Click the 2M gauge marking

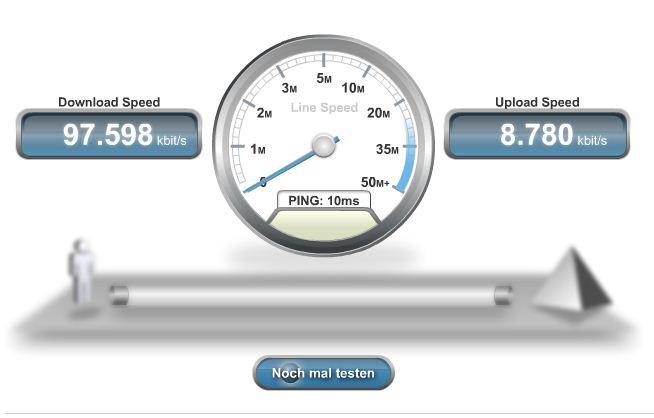264,113
